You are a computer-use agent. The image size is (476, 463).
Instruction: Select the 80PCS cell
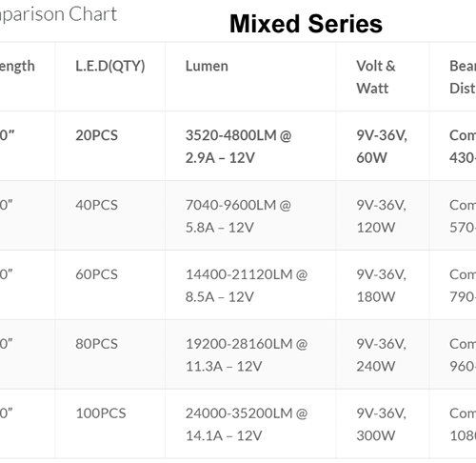pos(96,344)
